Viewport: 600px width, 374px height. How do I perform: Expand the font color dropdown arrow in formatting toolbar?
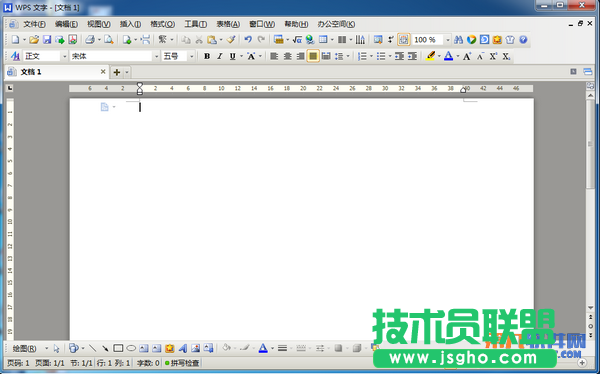point(458,56)
